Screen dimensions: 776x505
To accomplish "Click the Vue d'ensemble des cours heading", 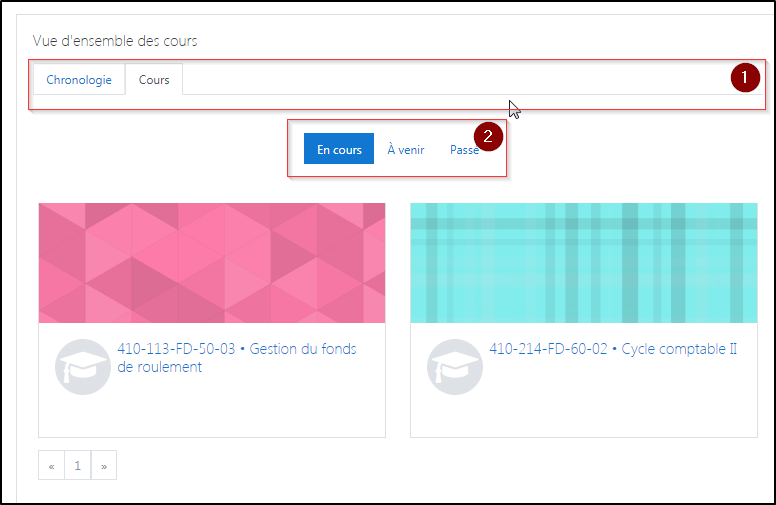I will (x=115, y=41).
